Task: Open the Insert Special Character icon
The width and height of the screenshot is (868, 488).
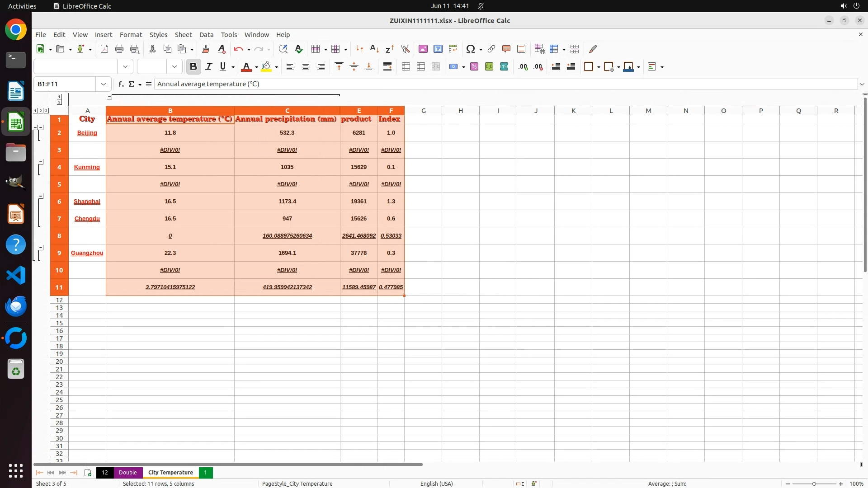Action: [471, 49]
